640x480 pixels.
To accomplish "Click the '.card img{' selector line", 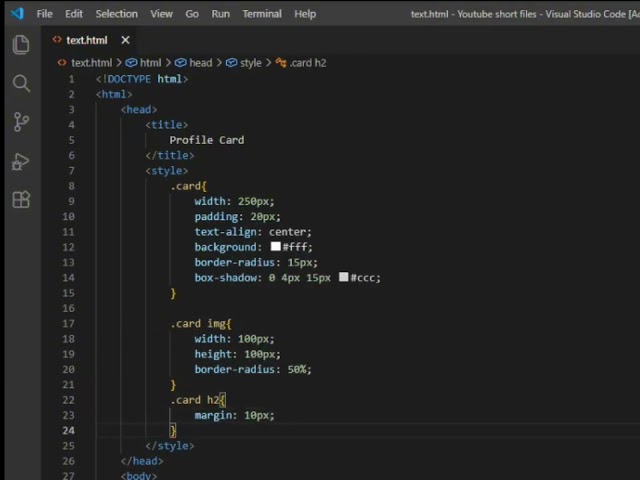I will (201, 324).
